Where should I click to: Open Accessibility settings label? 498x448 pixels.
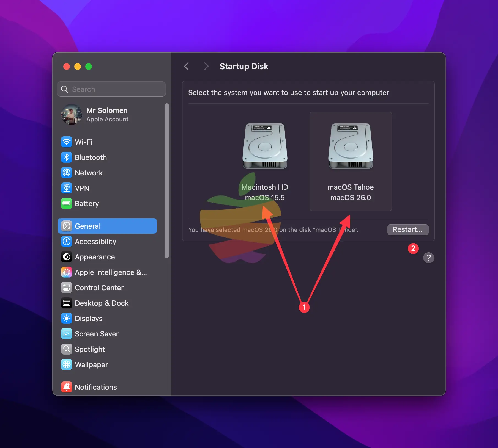pyautogui.click(x=95, y=242)
